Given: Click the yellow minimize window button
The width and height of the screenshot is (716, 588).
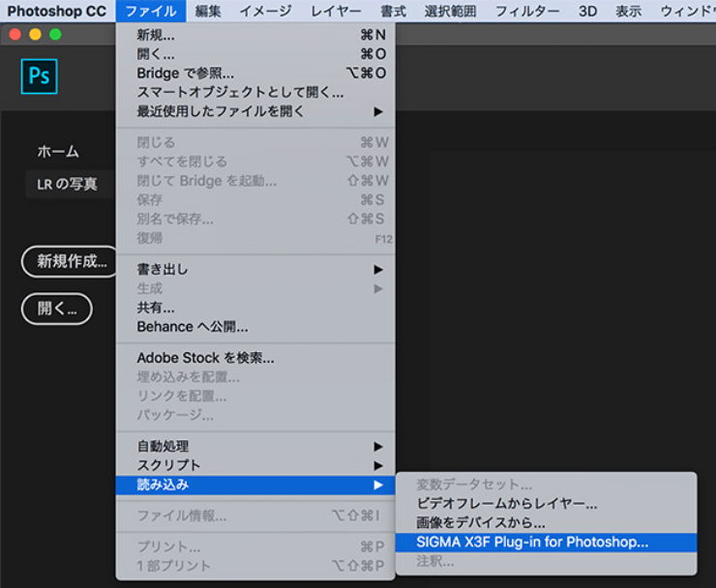Looking at the screenshot, I should (x=35, y=35).
